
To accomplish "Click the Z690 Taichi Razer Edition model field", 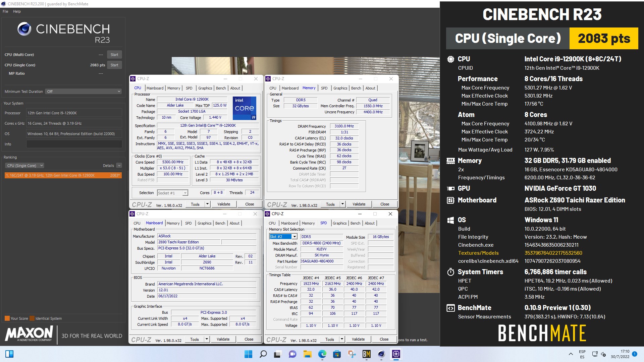I will (x=189, y=242).
